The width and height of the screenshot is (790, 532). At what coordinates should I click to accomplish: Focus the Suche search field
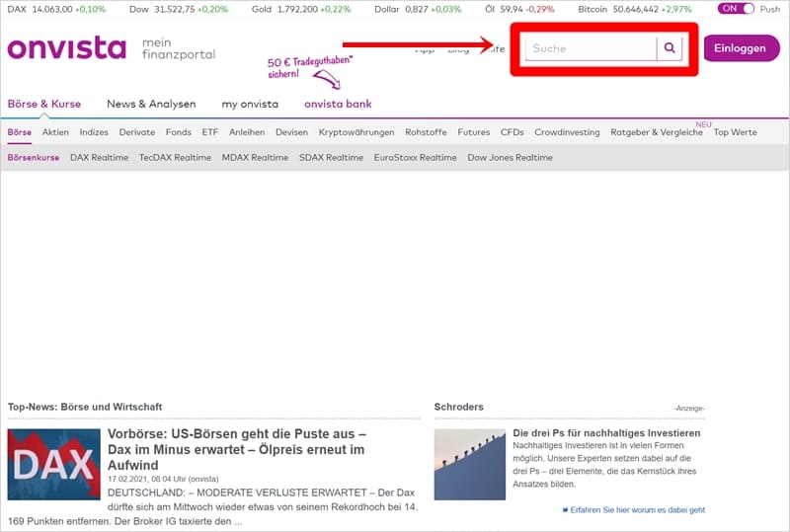click(x=591, y=48)
